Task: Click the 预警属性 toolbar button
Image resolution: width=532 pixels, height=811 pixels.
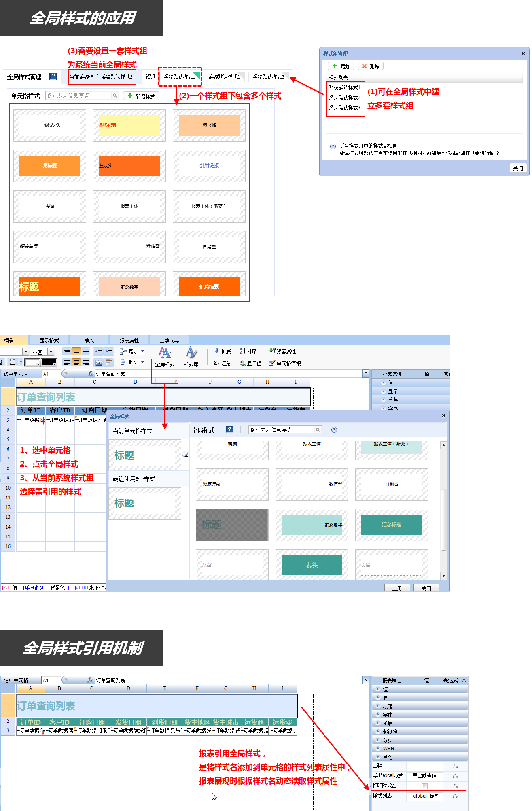Action: tap(282, 351)
